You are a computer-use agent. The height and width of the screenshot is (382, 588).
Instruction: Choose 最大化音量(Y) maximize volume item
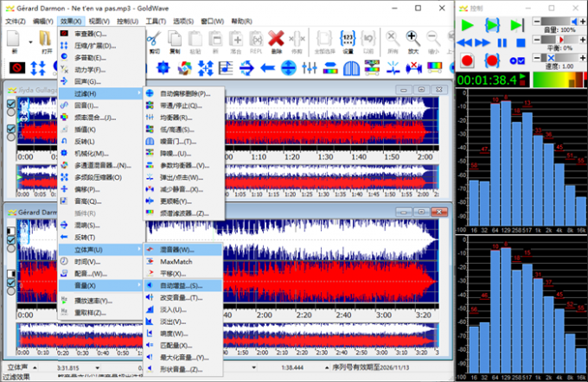pos(183,357)
